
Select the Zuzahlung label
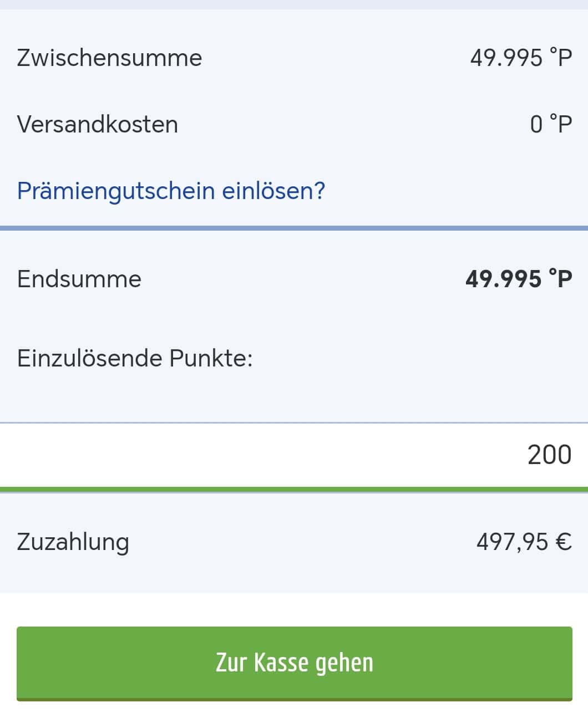coord(73,541)
